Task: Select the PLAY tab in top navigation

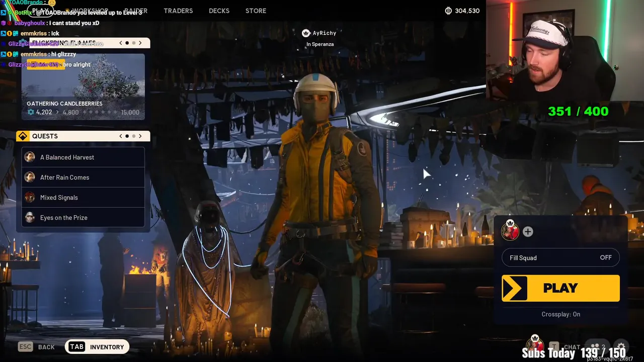Action: click(40, 11)
